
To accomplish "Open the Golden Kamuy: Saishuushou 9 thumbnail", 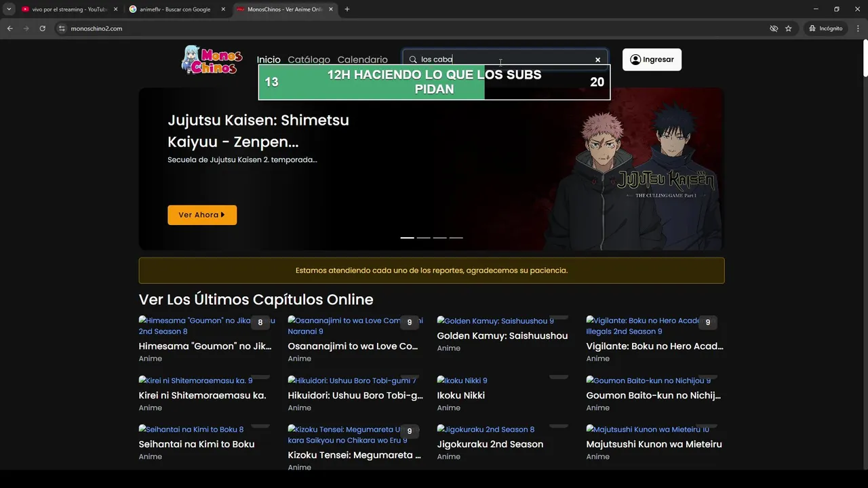I will pos(495,321).
